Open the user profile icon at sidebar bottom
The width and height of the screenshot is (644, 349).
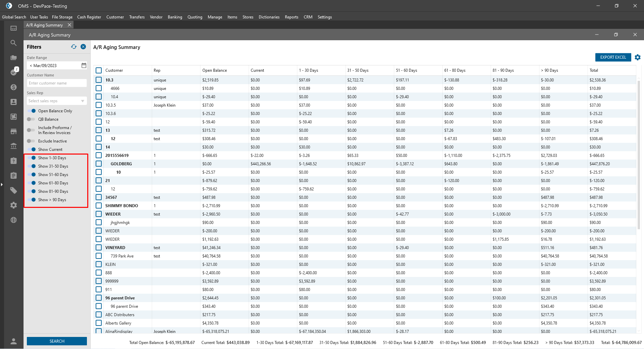[x=13, y=341]
